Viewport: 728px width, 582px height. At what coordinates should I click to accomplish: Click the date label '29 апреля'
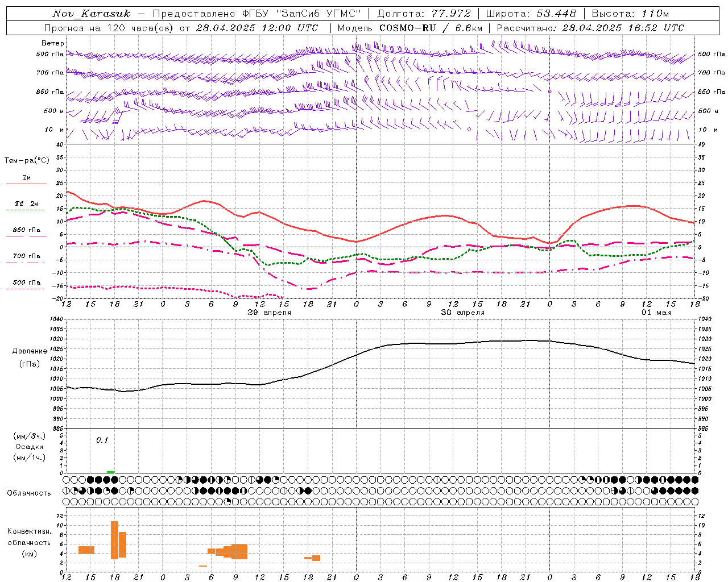tap(270, 313)
